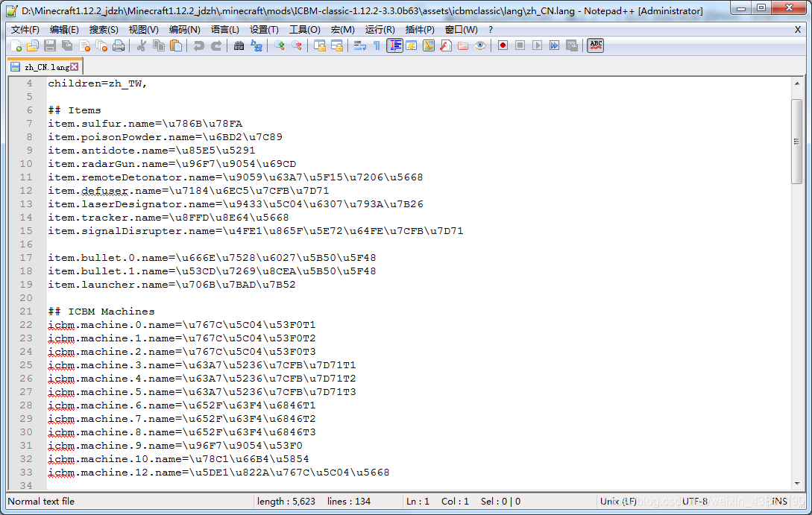Click the macro playback button
Viewport: 812px width, 515px height.
[537, 46]
